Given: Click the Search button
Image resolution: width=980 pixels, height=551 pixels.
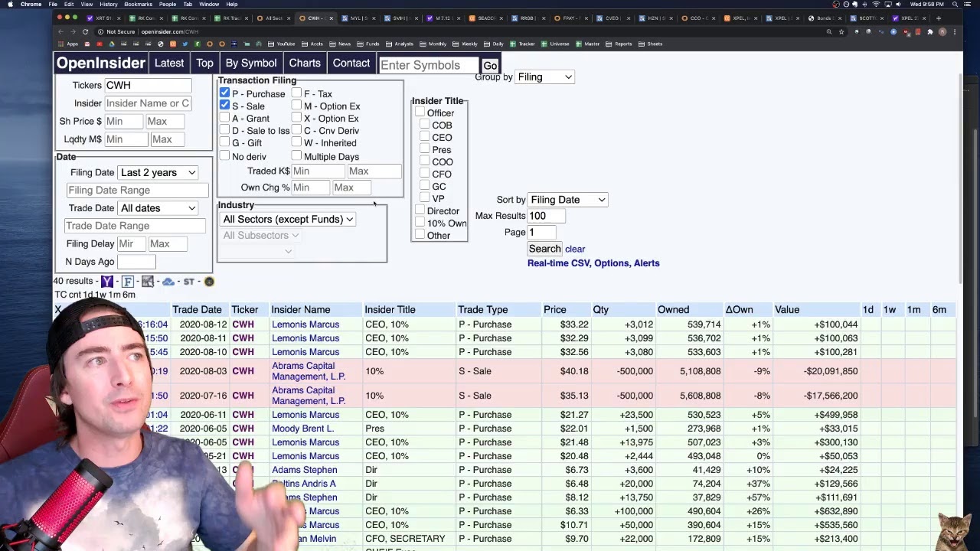Looking at the screenshot, I should pos(544,249).
